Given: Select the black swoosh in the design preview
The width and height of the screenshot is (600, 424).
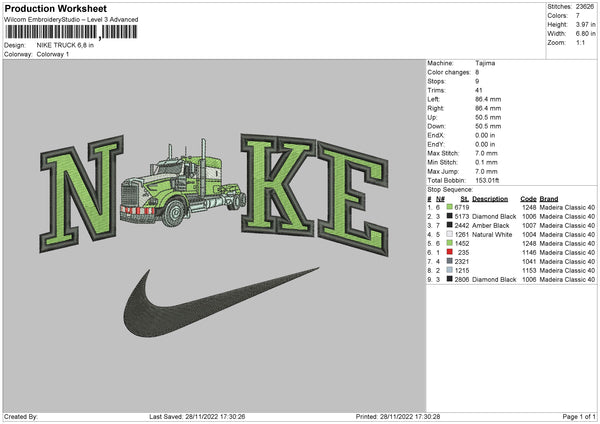Looking at the screenshot, I should coord(221,302).
